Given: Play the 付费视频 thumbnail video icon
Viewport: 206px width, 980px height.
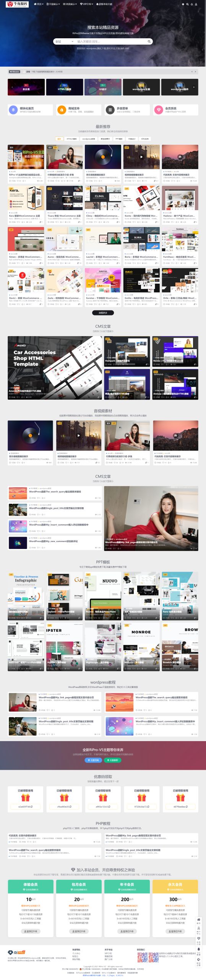Looking at the screenshot, I should [64, 157].
